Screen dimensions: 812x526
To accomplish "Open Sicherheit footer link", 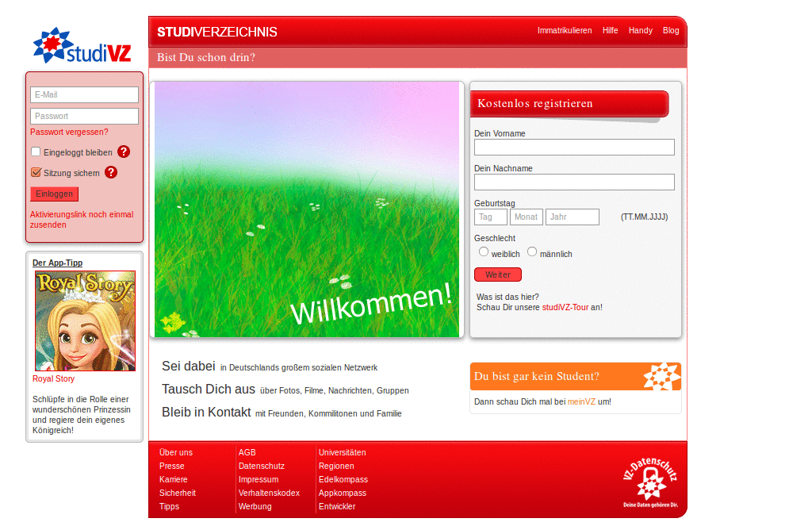I will pyautogui.click(x=177, y=493).
